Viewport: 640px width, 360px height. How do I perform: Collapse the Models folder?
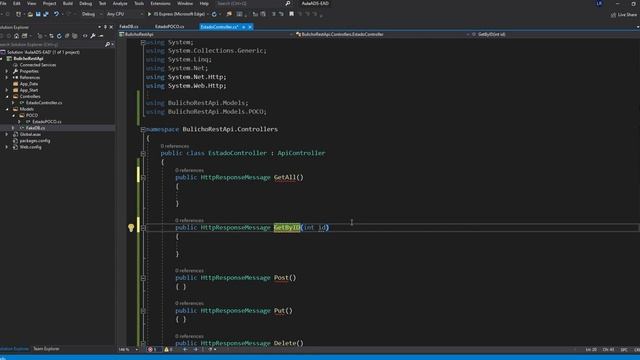pyautogui.click(x=7, y=109)
